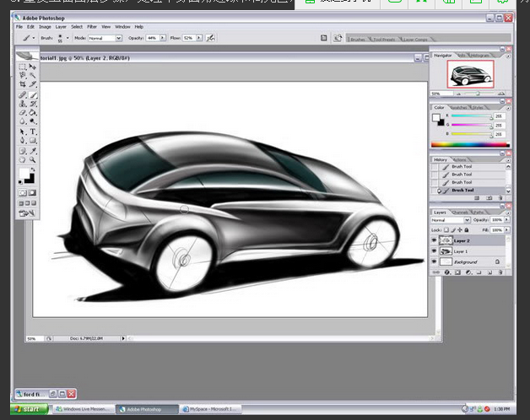Switch to Standard edit mode
The width and height of the screenshot is (530, 420).
(23, 193)
